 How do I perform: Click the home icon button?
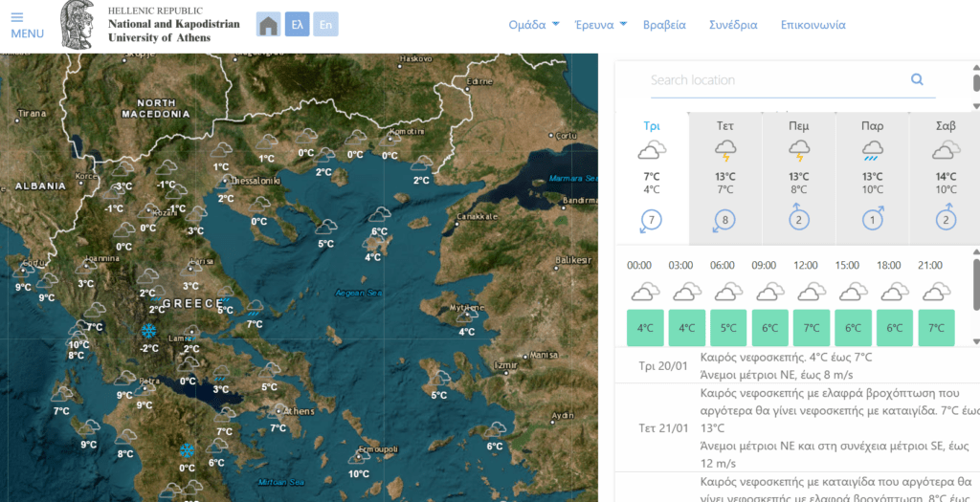pos(269,25)
